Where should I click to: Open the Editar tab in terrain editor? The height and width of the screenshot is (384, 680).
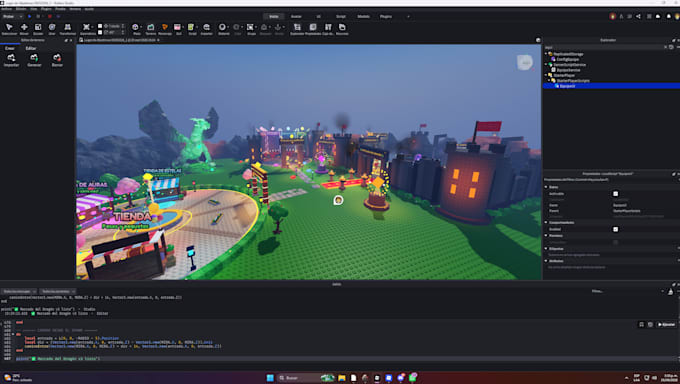pos(31,48)
